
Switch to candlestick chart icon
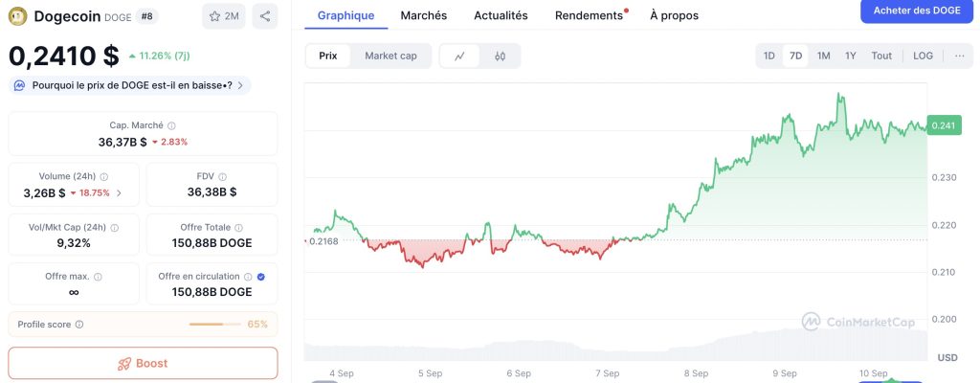(500, 56)
